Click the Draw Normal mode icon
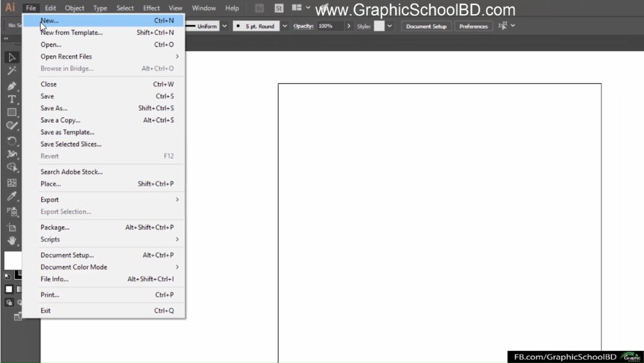The width and height of the screenshot is (644, 363). tap(9, 302)
